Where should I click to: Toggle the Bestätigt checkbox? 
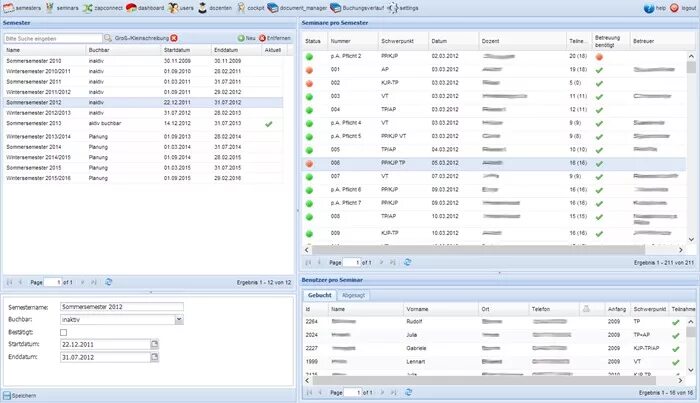63,332
